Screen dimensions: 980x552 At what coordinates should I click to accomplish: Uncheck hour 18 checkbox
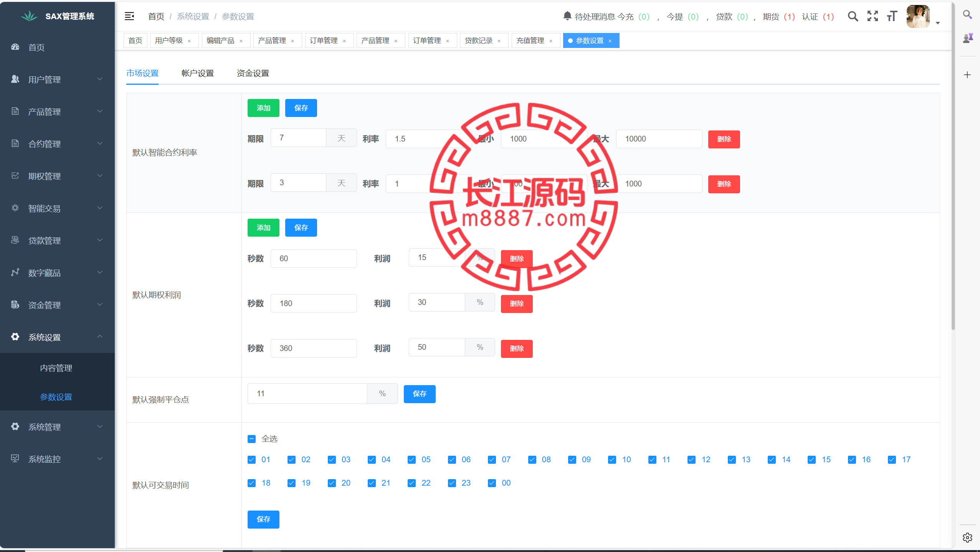tap(251, 483)
